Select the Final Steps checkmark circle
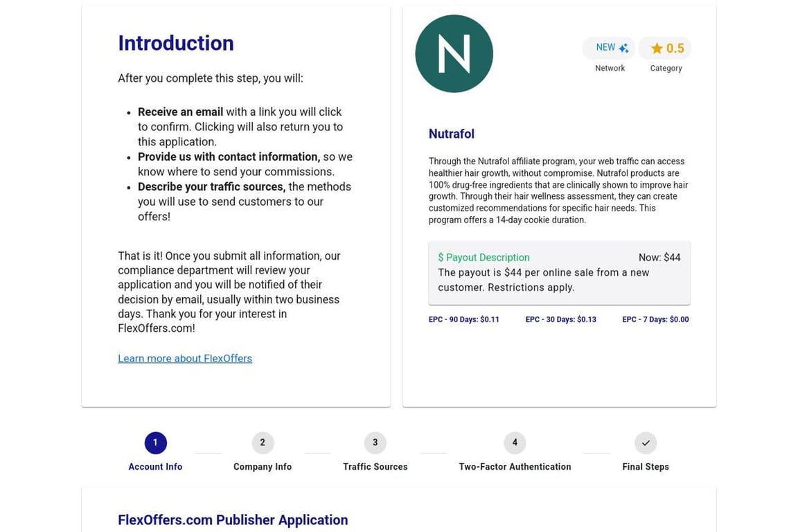Viewport: 798px width, 532px height. click(646, 443)
